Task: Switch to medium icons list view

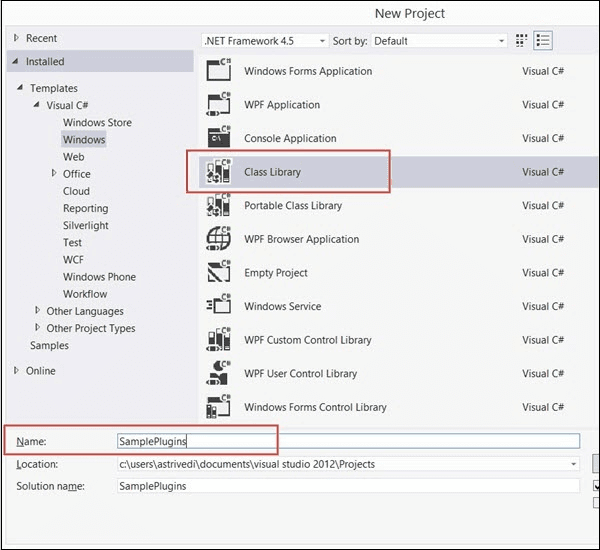Action: (544, 41)
